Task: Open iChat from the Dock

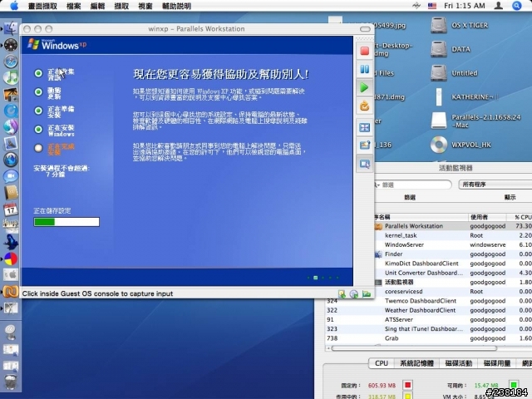Action: tap(11, 176)
